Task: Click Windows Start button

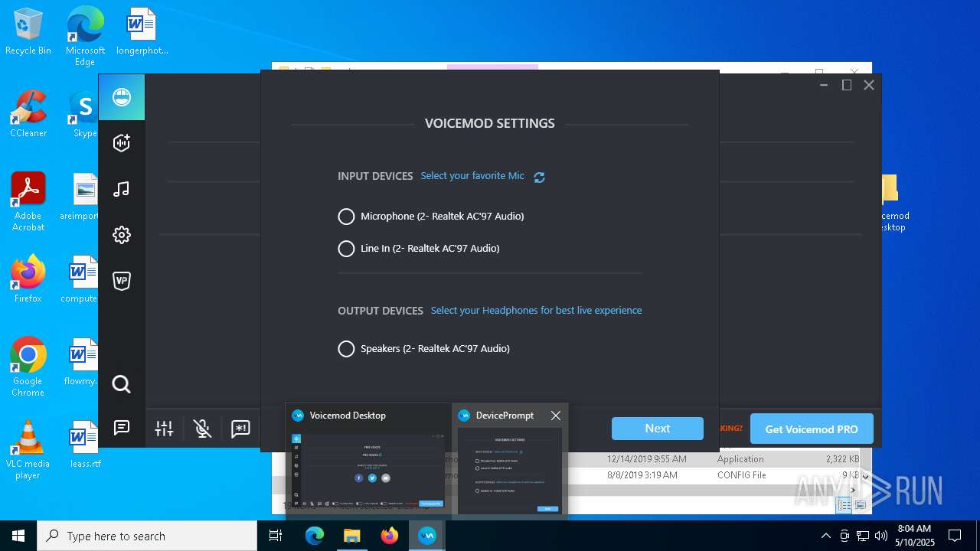Action: (x=18, y=536)
